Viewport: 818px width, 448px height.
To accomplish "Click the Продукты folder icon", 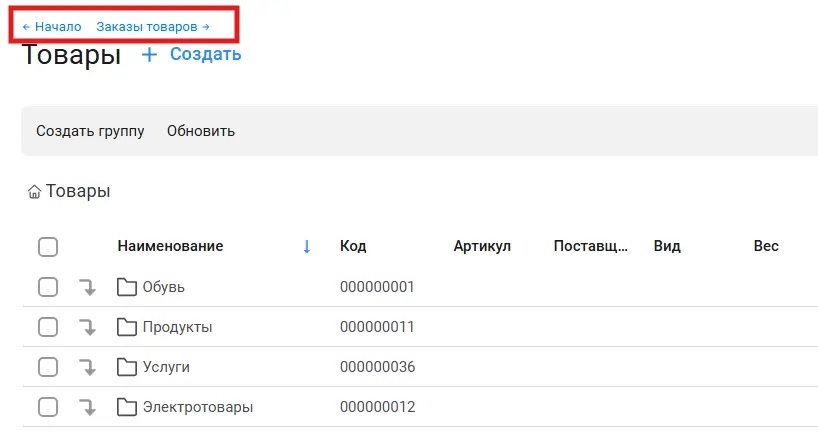I will point(127,327).
